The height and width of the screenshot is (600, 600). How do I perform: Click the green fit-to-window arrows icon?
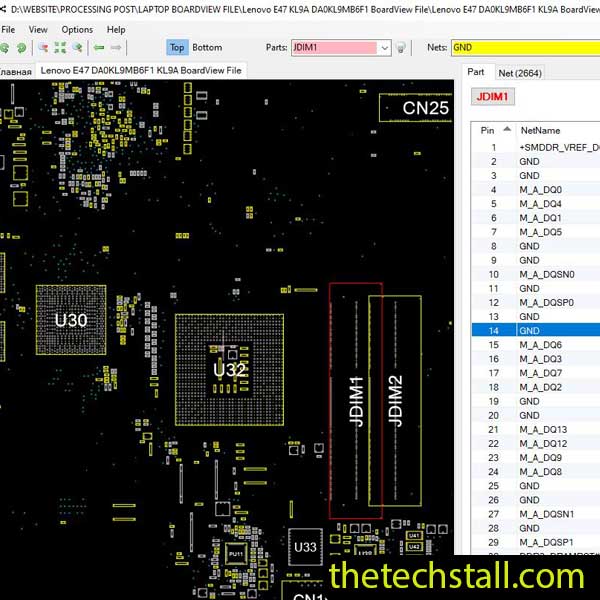pos(60,47)
